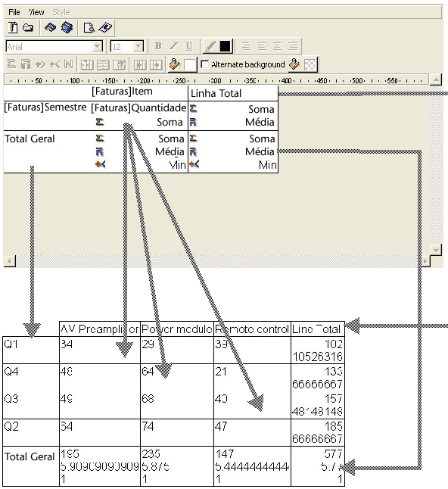Open the Style menu
The height and width of the screenshot is (489, 448).
tap(61, 12)
